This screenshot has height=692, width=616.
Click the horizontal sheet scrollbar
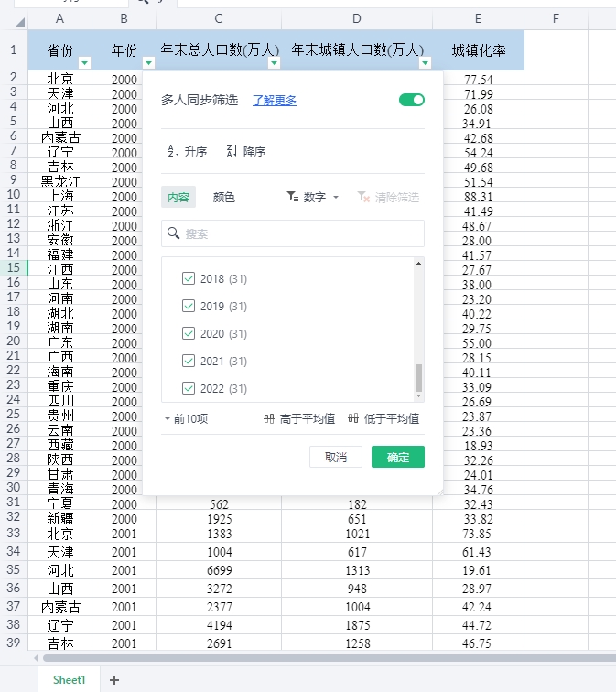330,658
